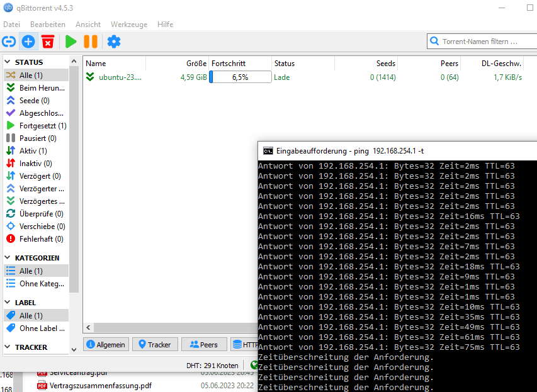Screen dimensions: 537x392
Task: Click the add torrent link icon
Action: (x=9, y=42)
